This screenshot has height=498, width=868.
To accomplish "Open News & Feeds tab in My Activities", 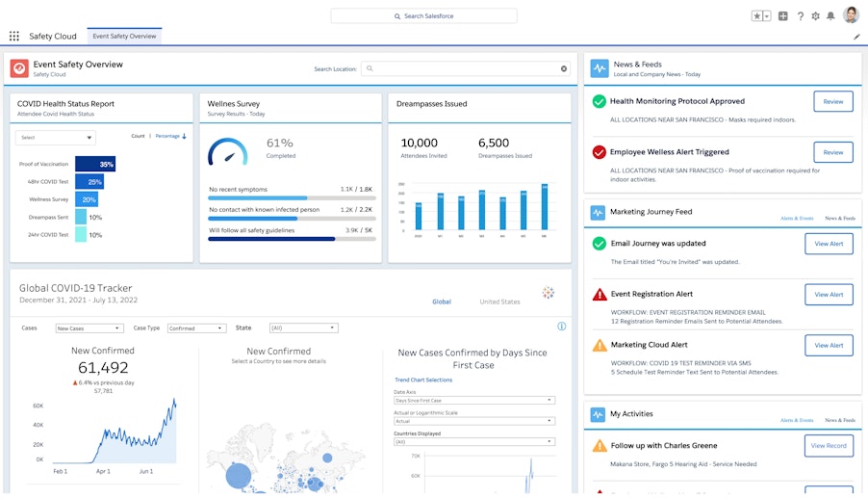I will coord(840,420).
